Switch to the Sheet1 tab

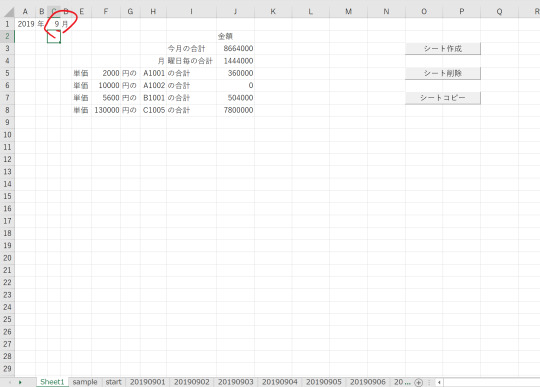tap(52, 382)
